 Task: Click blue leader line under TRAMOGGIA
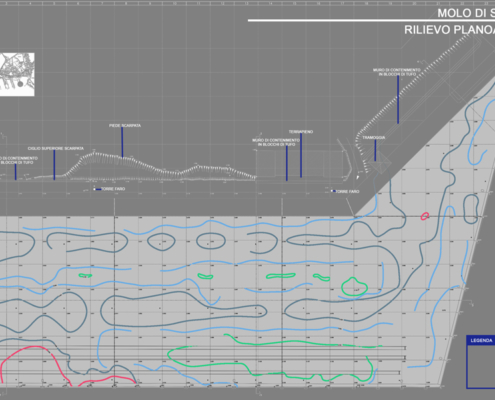click(375, 150)
